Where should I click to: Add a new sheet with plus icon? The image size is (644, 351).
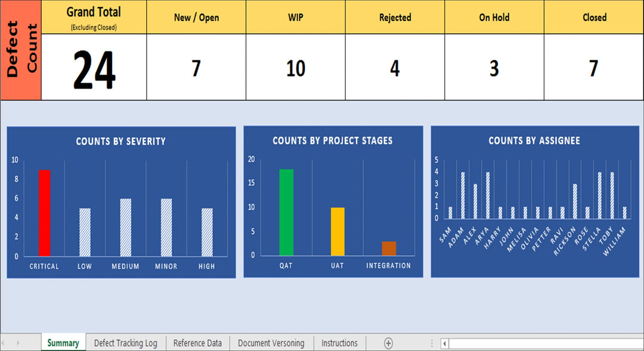coord(388,343)
